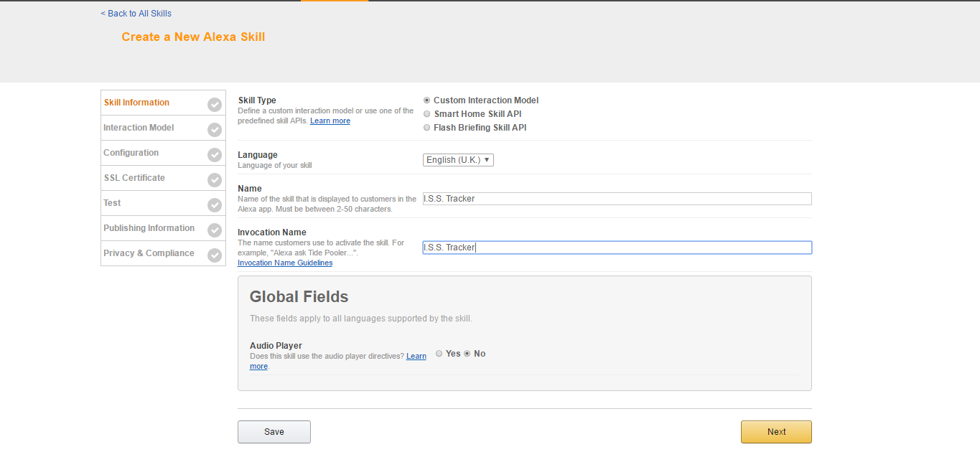Viewport: 980px width, 475px height.
Task: Select Flash Briefing Skill API radio button
Action: coord(427,128)
